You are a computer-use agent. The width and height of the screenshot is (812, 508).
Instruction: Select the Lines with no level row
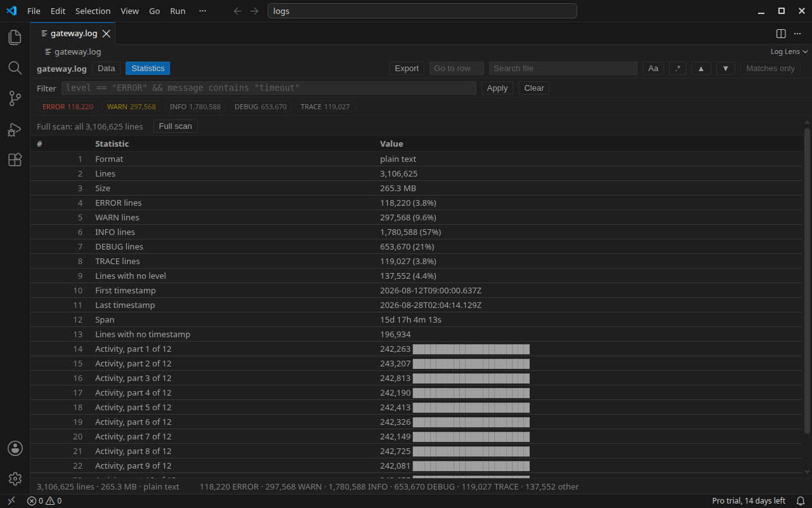pyautogui.click(x=416, y=276)
